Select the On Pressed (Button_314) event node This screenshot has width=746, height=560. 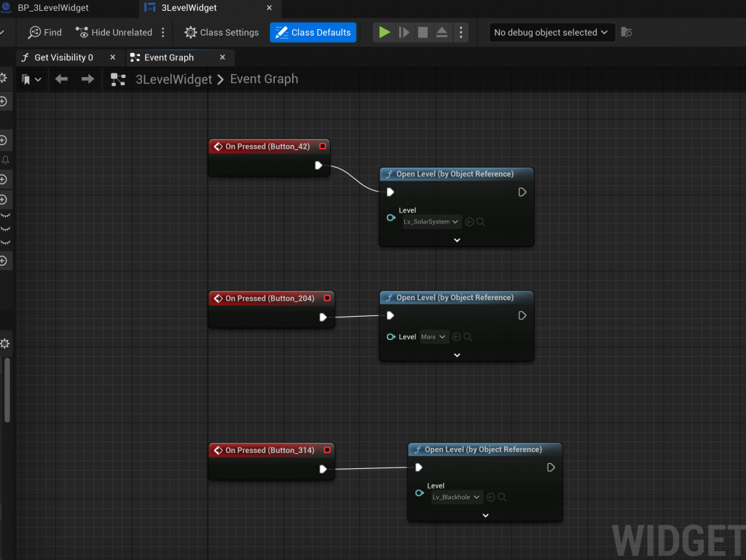tap(270, 450)
